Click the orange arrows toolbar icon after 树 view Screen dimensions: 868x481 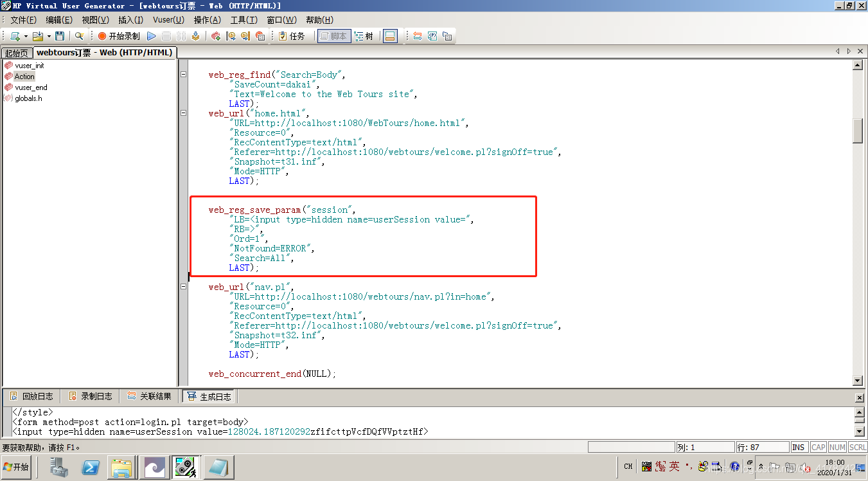pos(418,36)
